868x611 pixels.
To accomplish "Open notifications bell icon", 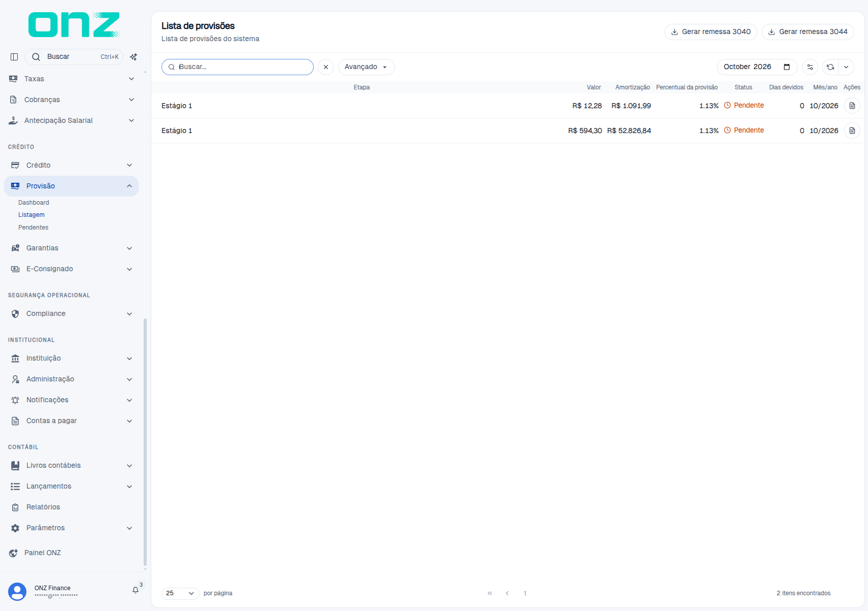I will [136, 590].
